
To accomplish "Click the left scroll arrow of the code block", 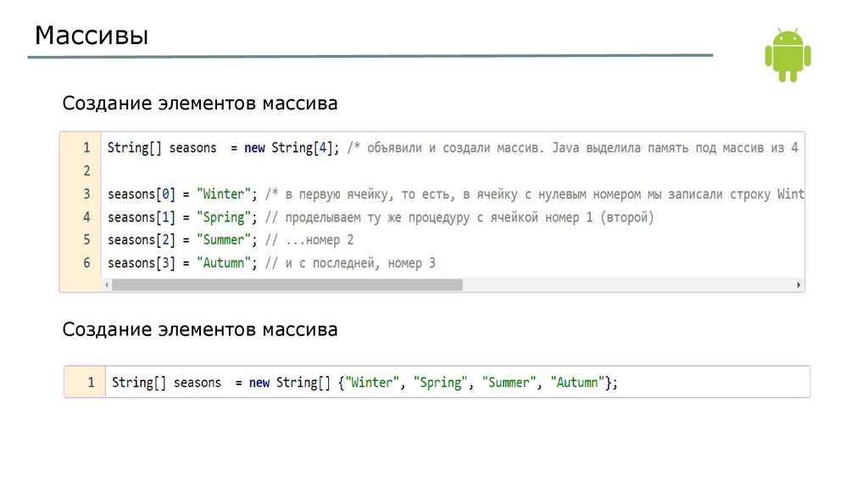I will (x=106, y=285).
